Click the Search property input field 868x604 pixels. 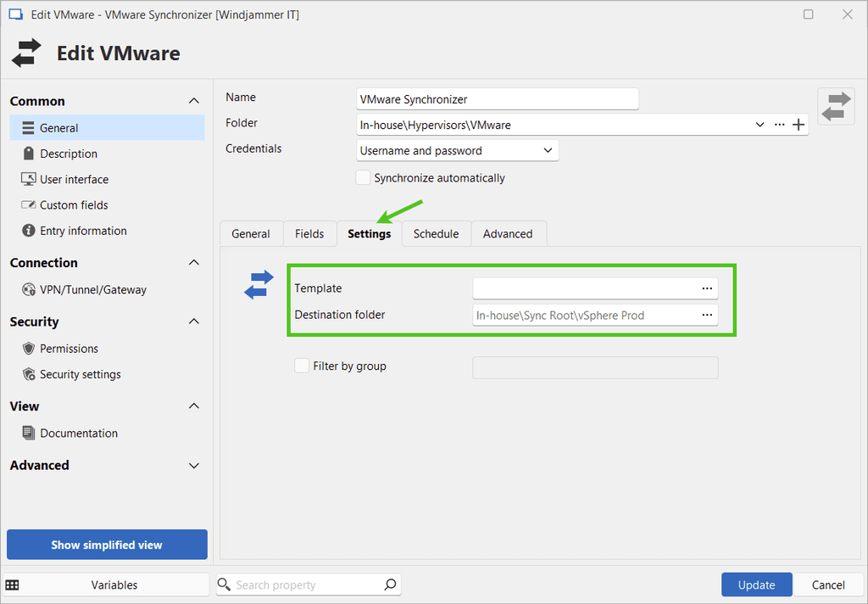pos(305,584)
